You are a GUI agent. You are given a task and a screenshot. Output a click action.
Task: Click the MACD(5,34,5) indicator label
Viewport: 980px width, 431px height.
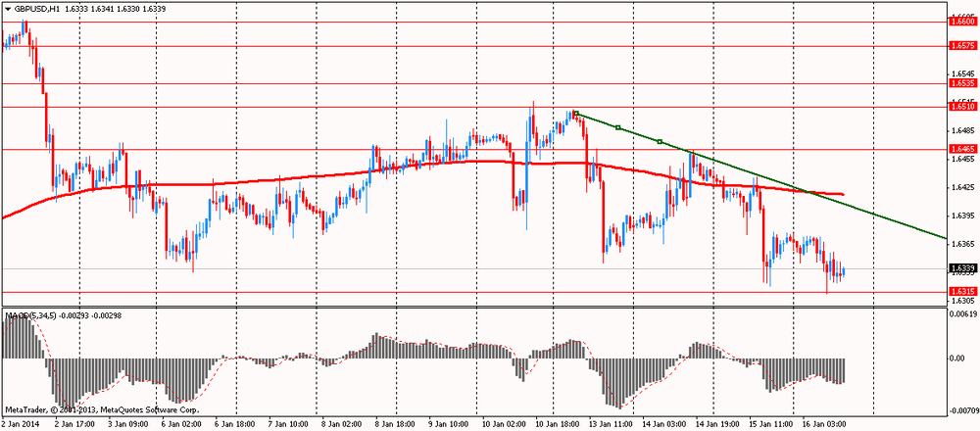coord(31,316)
